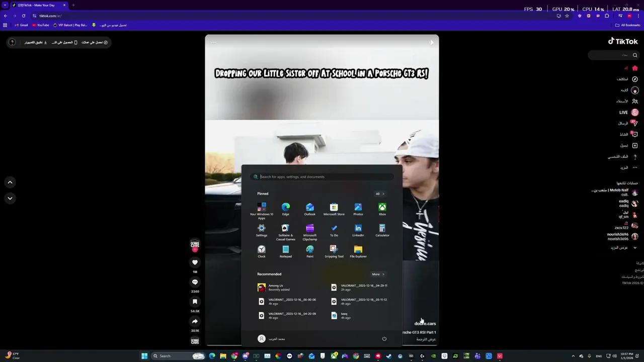Open Microsoft Store pinned app
Screen dimensions: 644x362
point(334,209)
